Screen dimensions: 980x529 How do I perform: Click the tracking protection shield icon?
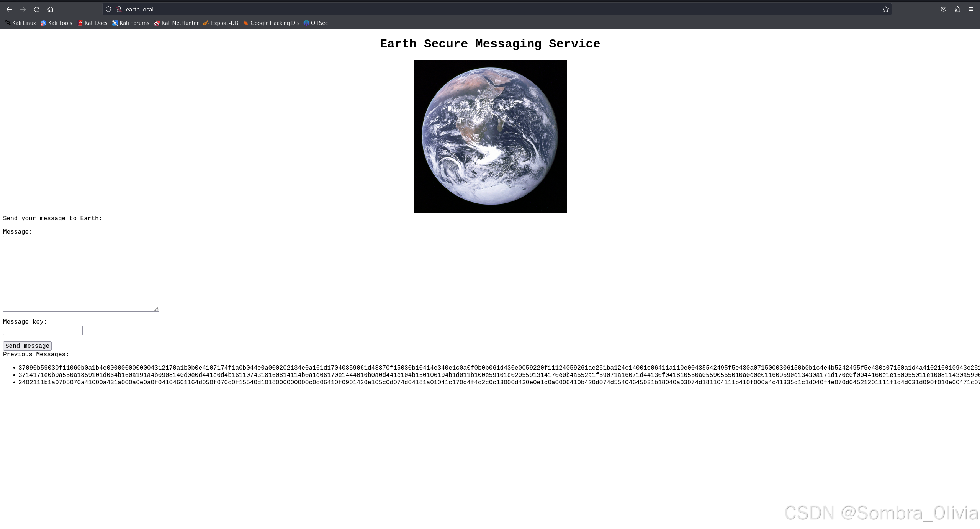click(x=108, y=9)
